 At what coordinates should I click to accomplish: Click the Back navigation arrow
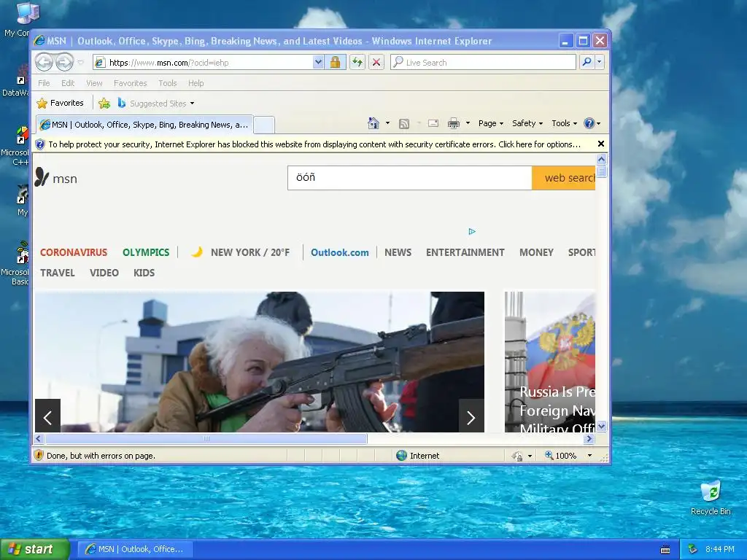coord(44,63)
